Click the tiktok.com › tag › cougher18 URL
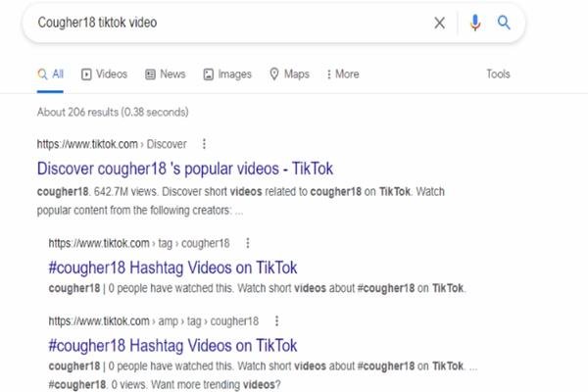 [x=139, y=243]
